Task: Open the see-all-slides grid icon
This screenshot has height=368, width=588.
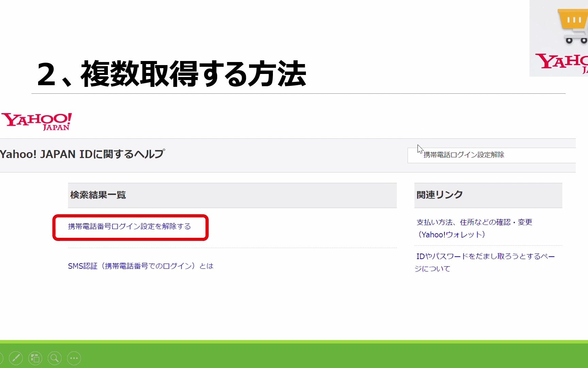Action: pos(35,358)
